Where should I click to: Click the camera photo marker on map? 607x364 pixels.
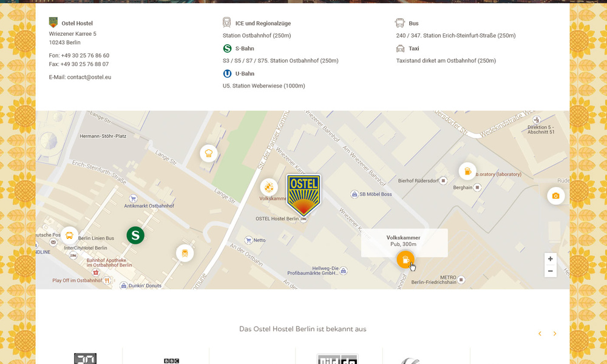tap(555, 196)
